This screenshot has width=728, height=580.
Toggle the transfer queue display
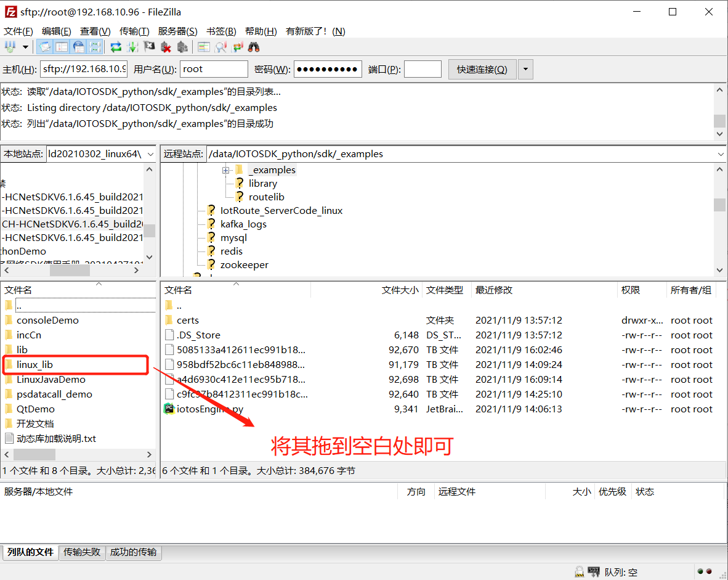pyautogui.click(x=95, y=47)
